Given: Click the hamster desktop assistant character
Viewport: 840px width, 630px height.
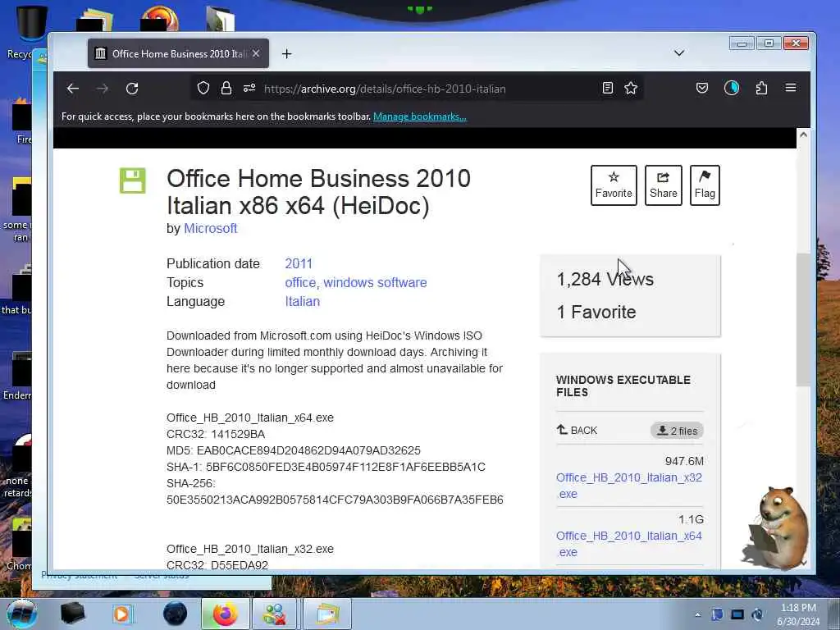Looking at the screenshot, I should pyautogui.click(x=776, y=527).
